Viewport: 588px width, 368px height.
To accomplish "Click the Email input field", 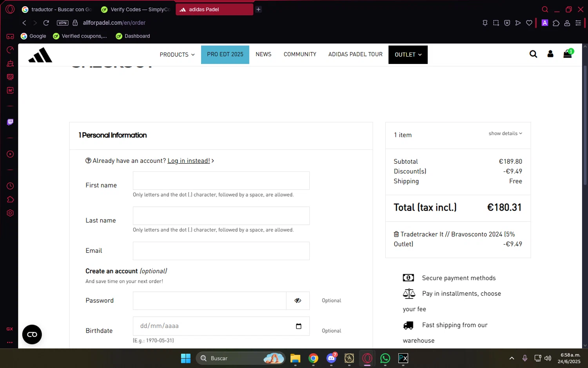I will tap(221, 251).
